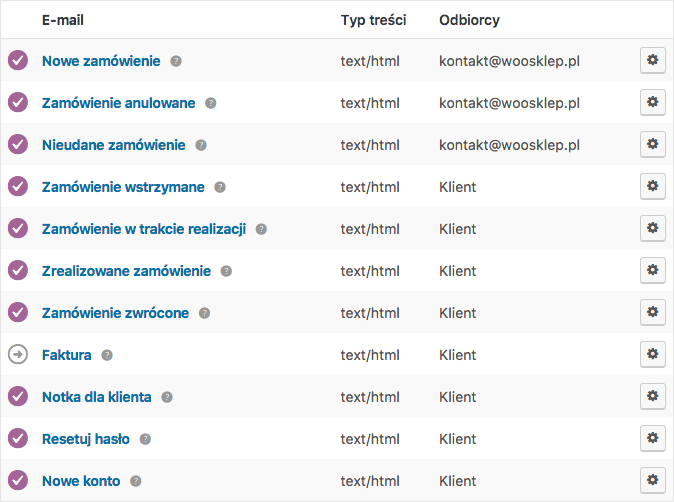Open settings gear for Nowe zamówienie email
This screenshot has width=674, height=502.
(x=653, y=61)
